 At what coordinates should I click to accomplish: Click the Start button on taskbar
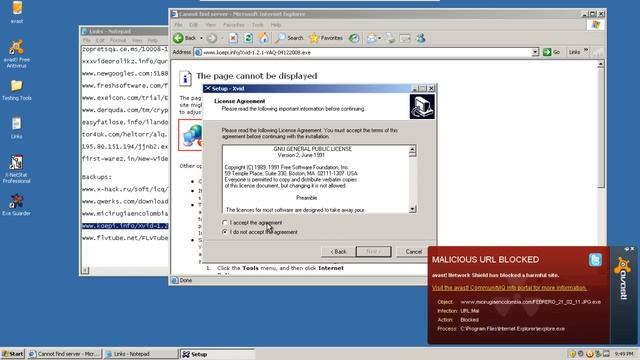coord(13,354)
